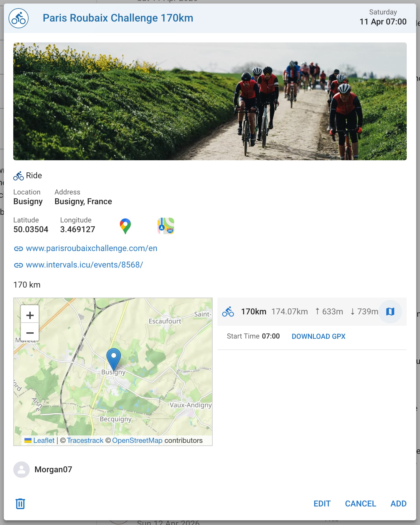This screenshot has width=420, height=525.
Task: Open the intervals.icu events link
Action: (84, 265)
